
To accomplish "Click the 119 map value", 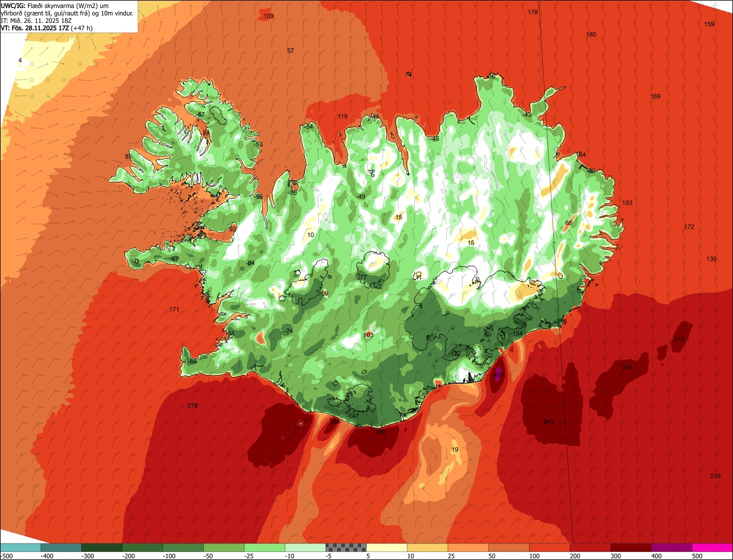I will pos(342,116).
